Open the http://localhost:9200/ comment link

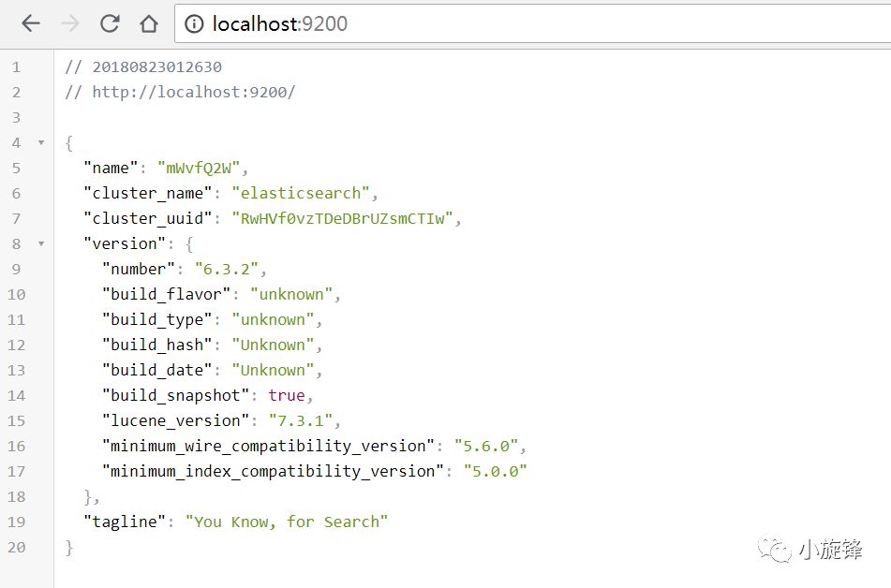(x=194, y=92)
